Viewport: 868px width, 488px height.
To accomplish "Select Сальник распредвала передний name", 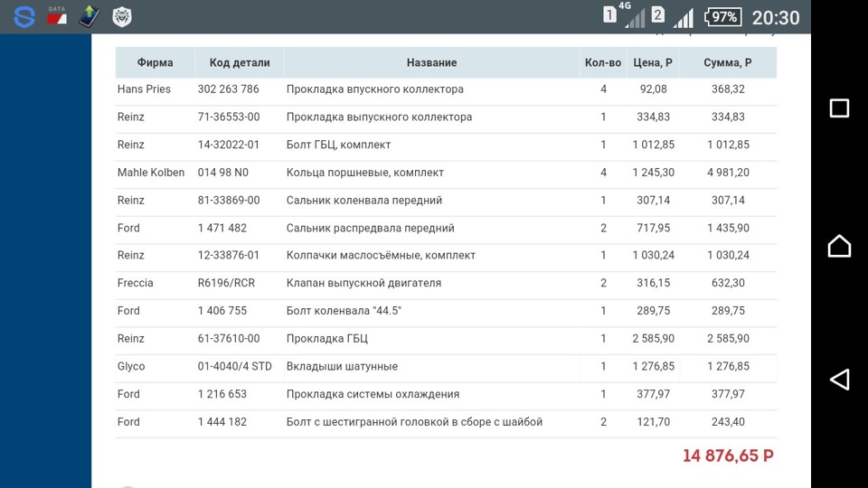I will click(x=371, y=228).
